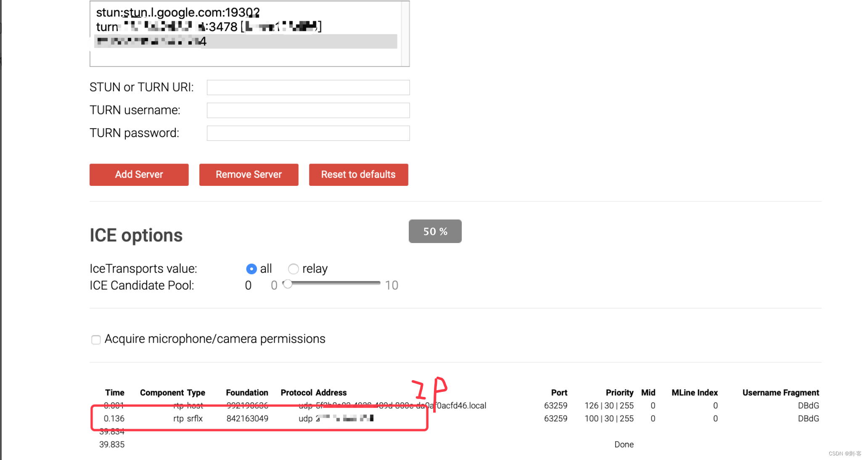Select the turn server entry with port 3478
868x460 pixels.
point(208,27)
